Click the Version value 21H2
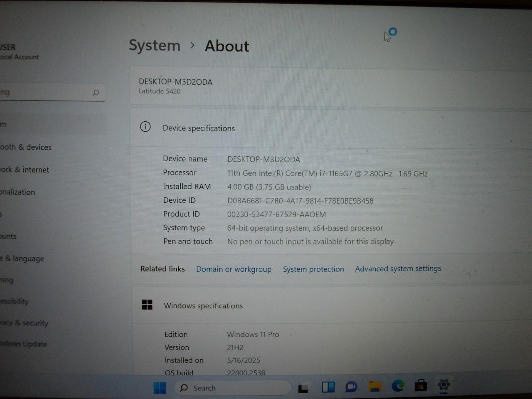532x399 pixels. [235, 347]
